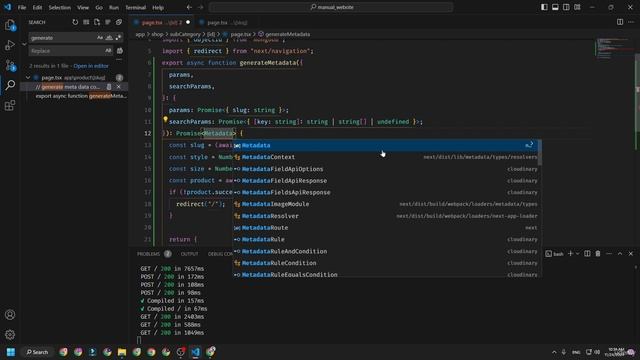The height and width of the screenshot is (360, 640).
Task: Open the Customize Layout icon
Action: coord(577,7)
